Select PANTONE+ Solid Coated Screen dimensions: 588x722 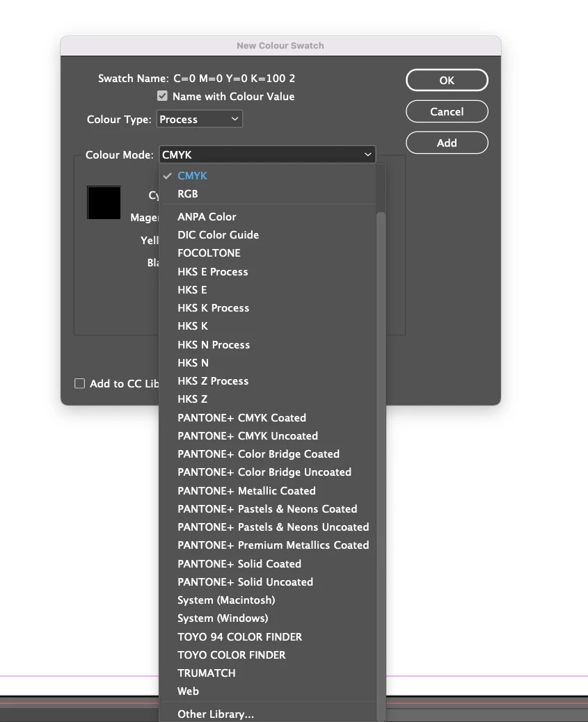tap(267, 563)
